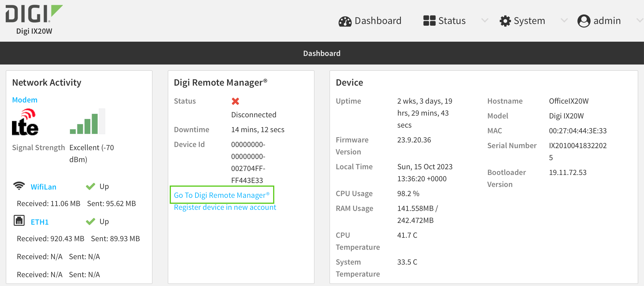
Task: Click the Dashboard gauge icon
Action: coord(345,21)
